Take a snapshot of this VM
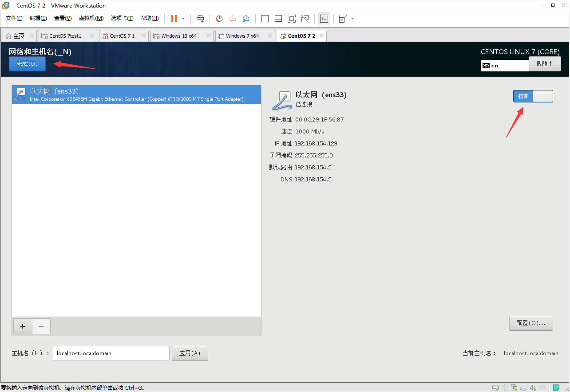 point(219,19)
